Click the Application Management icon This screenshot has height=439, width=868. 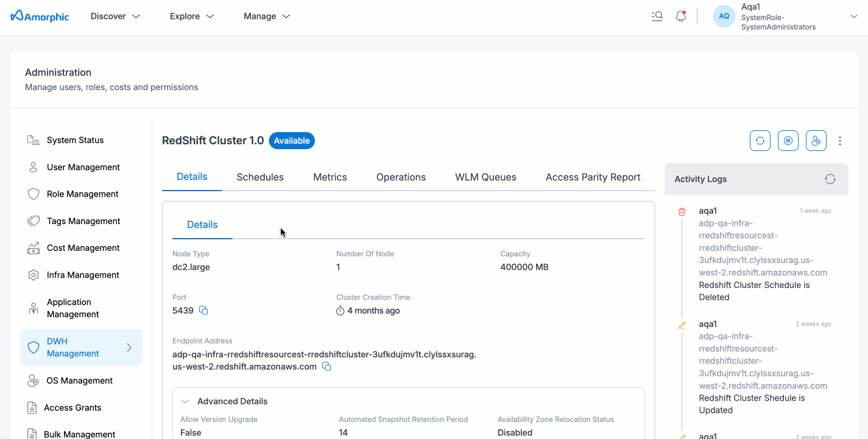point(34,308)
